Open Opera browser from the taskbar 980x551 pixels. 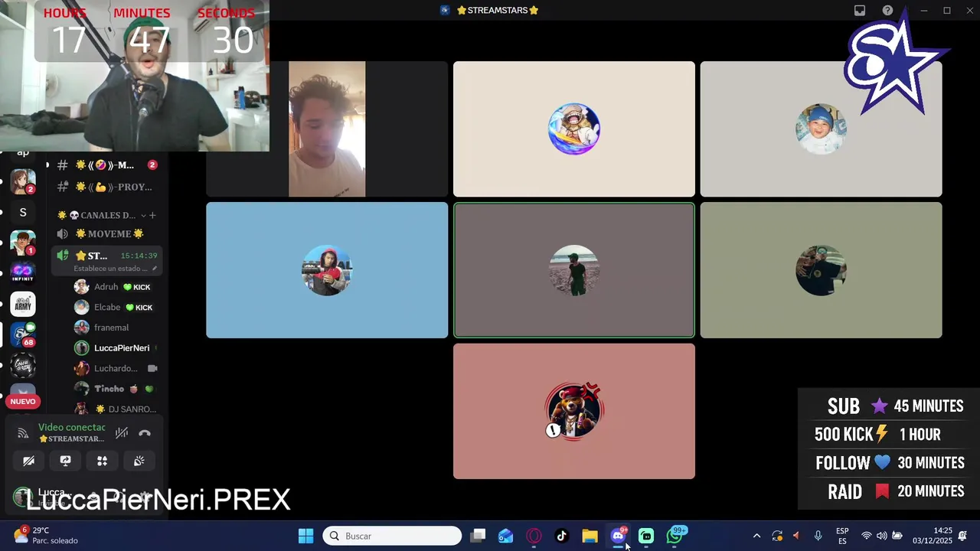tap(534, 536)
